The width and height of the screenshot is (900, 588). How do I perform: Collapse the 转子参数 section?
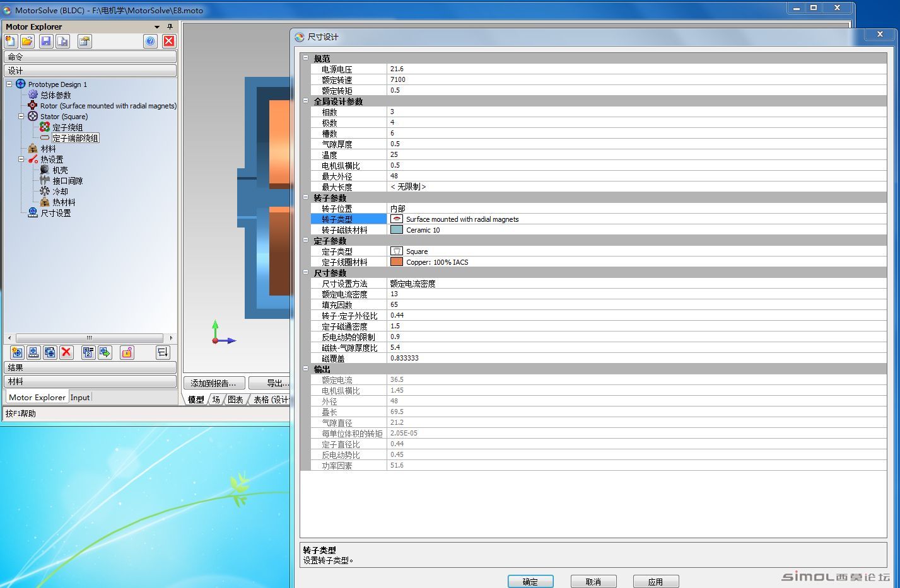pyautogui.click(x=306, y=197)
